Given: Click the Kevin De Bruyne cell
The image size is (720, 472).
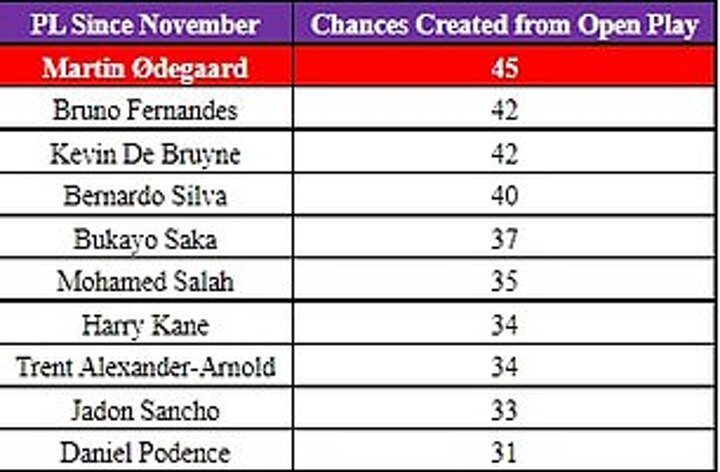Looking at the screenshot, I should coord(146,154).
